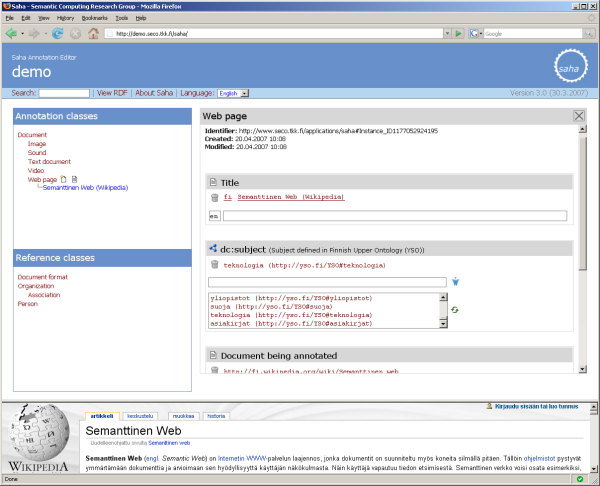Screen dimensions: 600x486
Task: Click the user icon beside Kirjaudu sisään
Action: [489, 406]
